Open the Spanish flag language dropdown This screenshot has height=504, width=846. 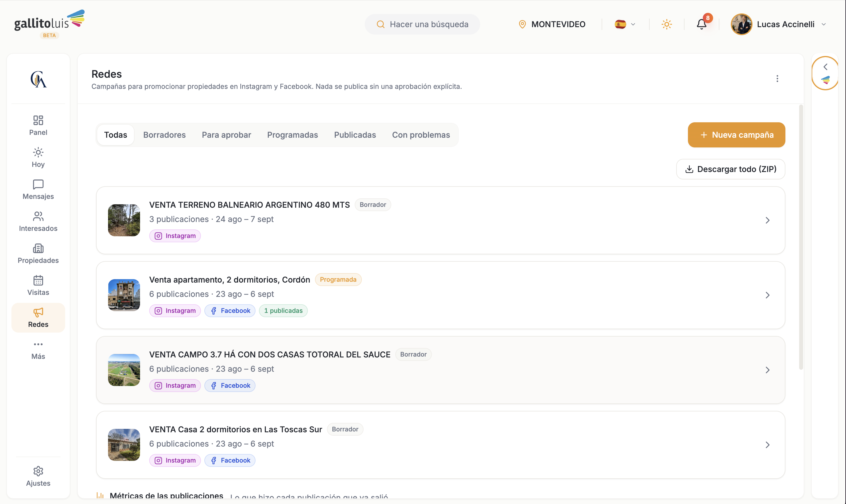pos(625,24)
